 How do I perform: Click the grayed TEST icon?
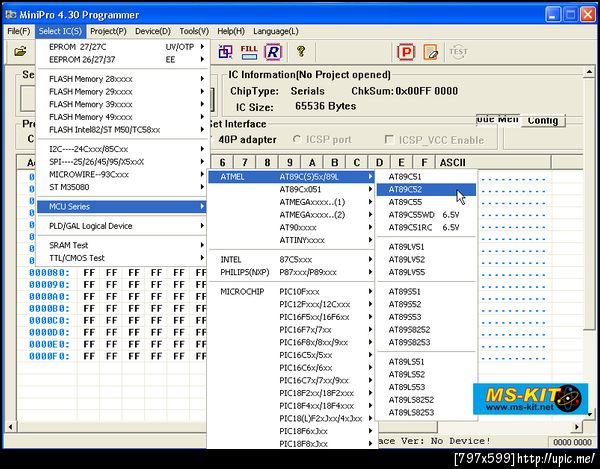[458, 52]
